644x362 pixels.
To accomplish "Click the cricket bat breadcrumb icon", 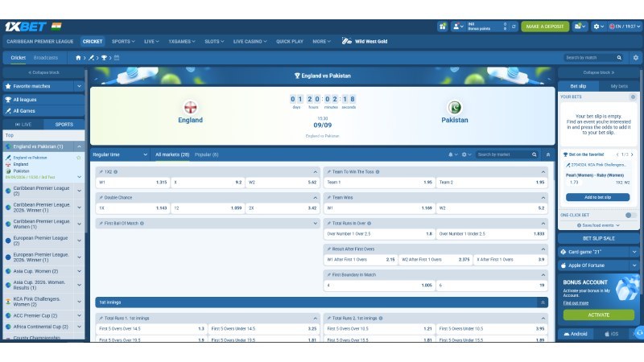I will click(91, 58).
